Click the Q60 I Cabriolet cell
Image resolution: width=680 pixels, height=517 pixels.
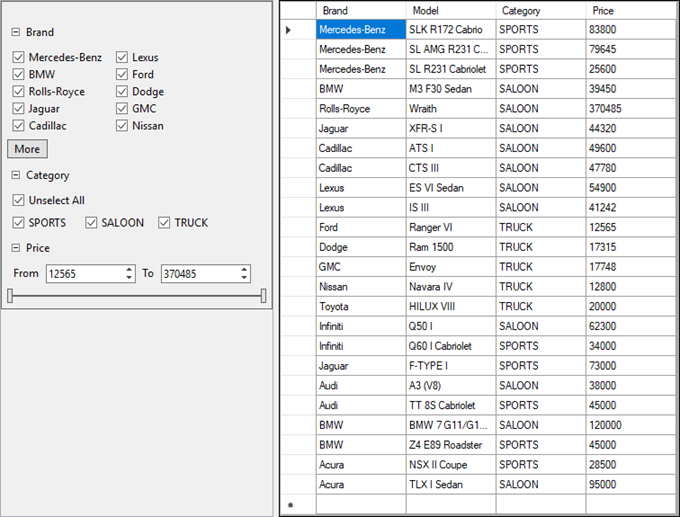451,346
